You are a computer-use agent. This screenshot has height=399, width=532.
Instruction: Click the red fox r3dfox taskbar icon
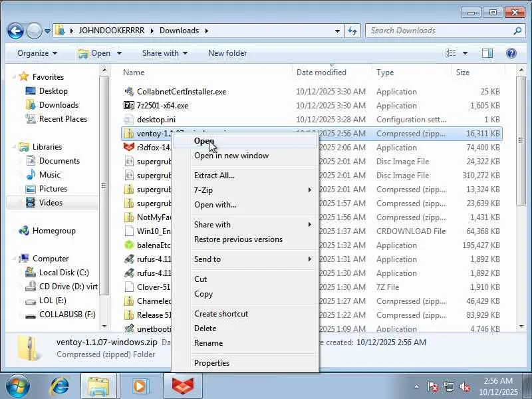point(182,386)
